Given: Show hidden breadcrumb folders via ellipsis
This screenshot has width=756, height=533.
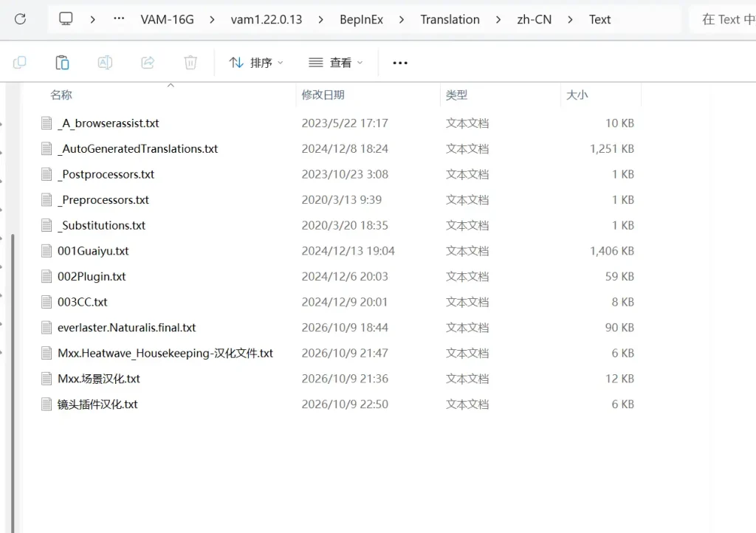Looking at the screenshot, I should click(x=119, y=18).
